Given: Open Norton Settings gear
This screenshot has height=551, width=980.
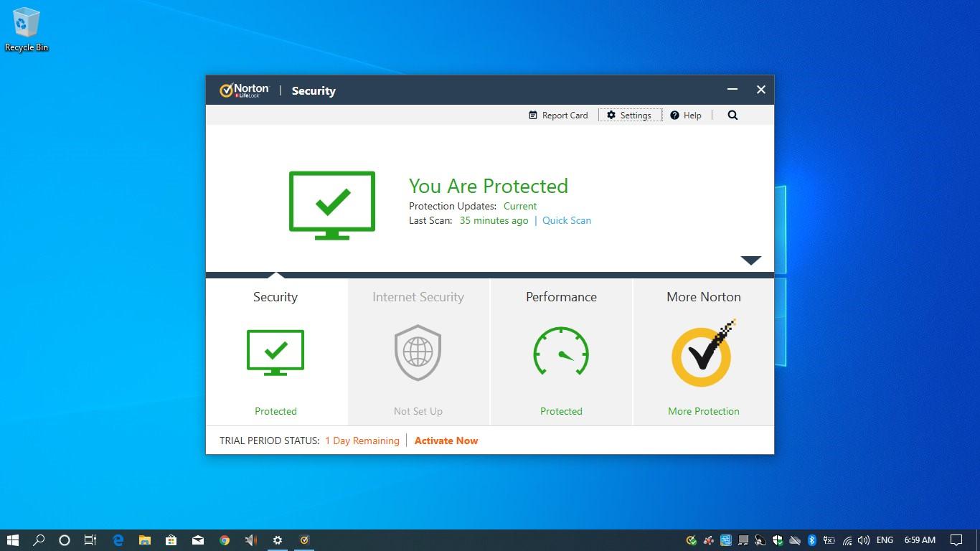Looking at the screenshot, I should click(630, 115).
